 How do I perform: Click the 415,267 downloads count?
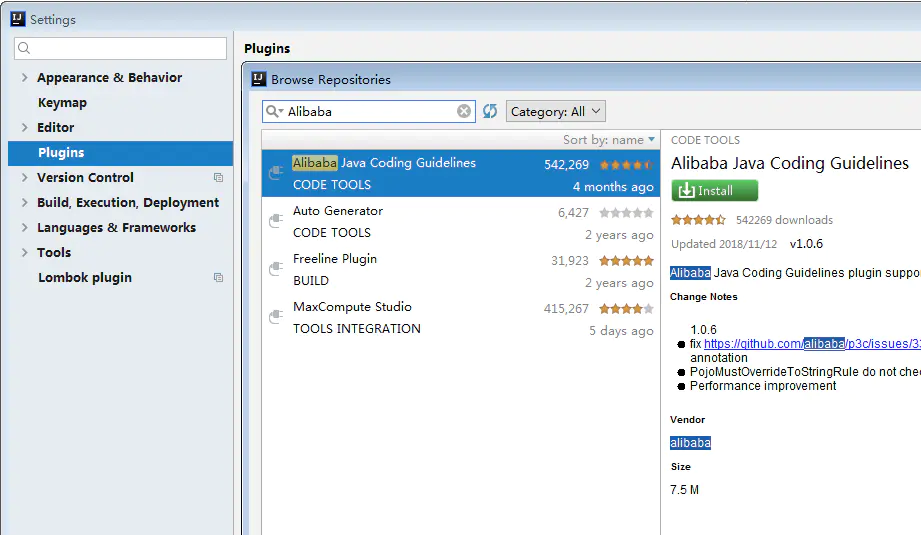(x=566, y=308)
